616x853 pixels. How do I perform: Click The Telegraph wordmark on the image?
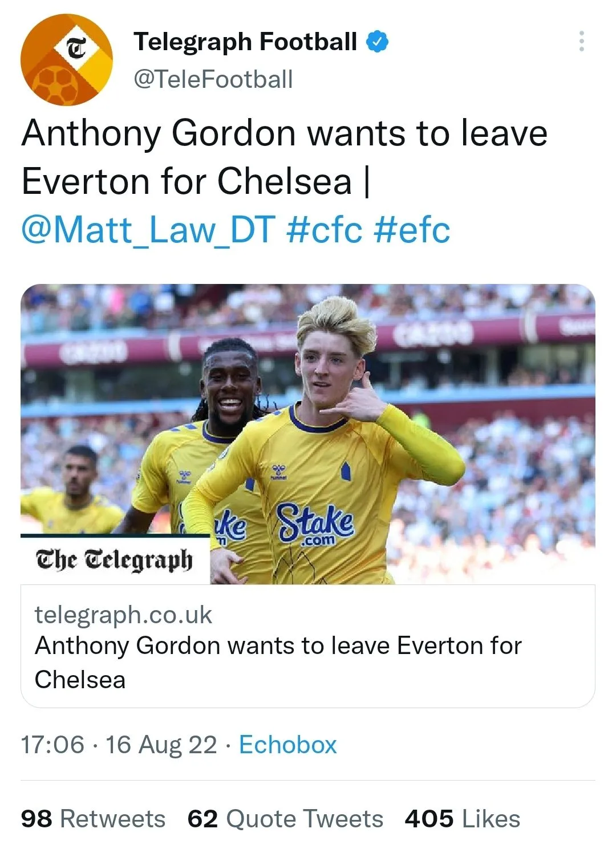114,560
